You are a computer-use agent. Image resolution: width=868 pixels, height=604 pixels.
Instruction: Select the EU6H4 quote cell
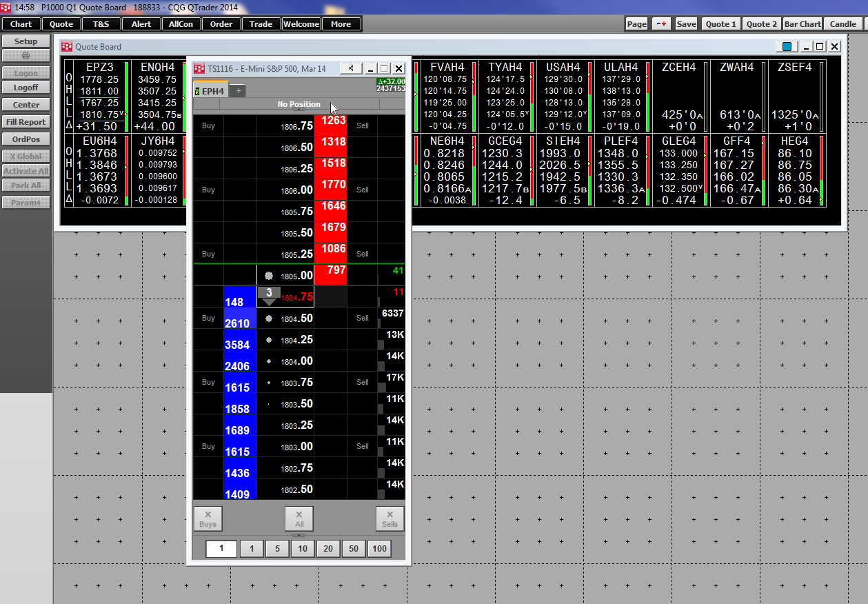(x=101, y=170)
